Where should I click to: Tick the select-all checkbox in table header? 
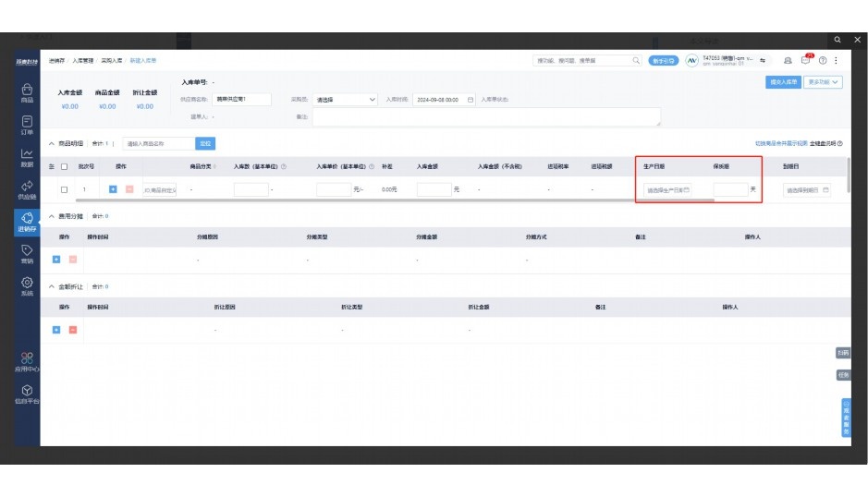coord(65,166)
